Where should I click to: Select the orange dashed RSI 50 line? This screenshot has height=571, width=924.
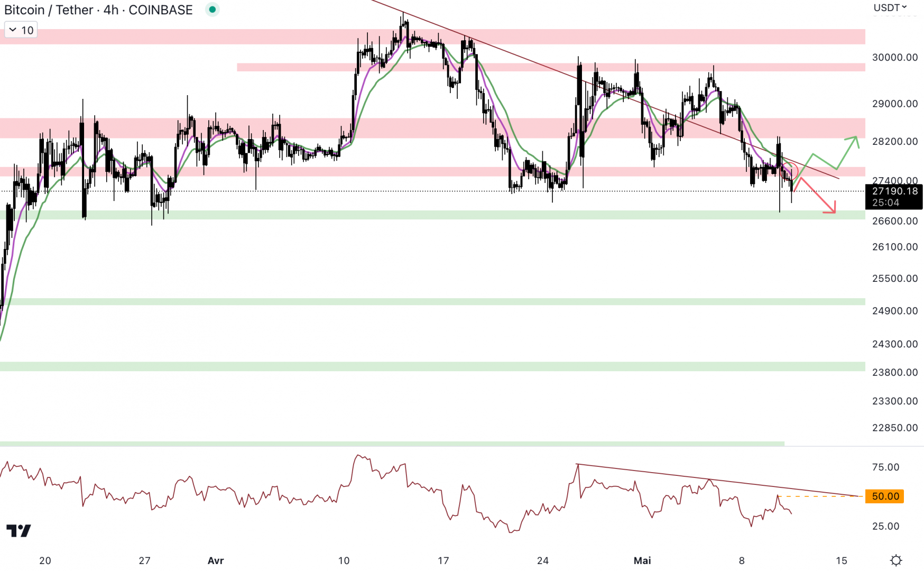(x=820, y=496)
